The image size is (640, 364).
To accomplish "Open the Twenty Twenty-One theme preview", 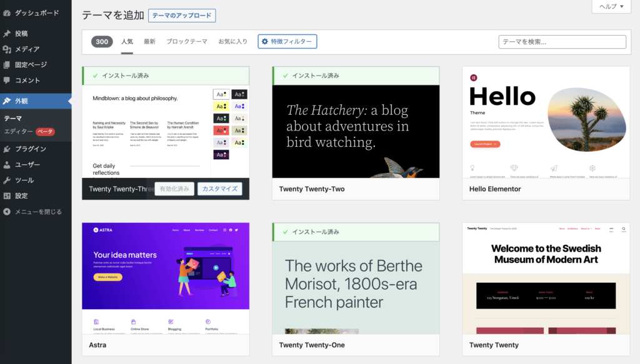I will pos(356,287).
